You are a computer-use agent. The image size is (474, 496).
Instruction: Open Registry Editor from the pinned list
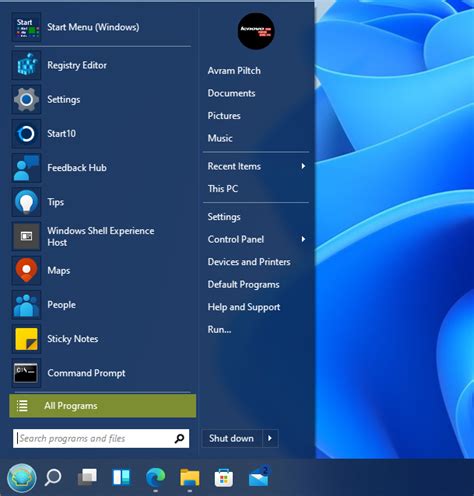(100, 65)
